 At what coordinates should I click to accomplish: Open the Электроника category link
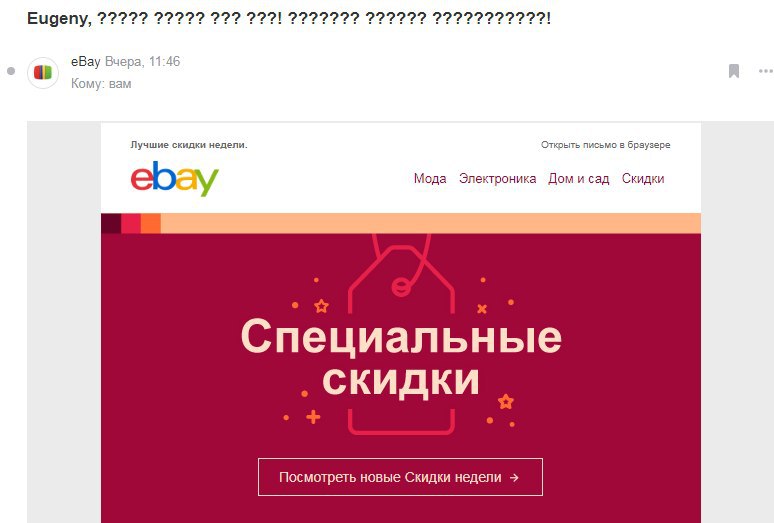(x=498, y=179)
